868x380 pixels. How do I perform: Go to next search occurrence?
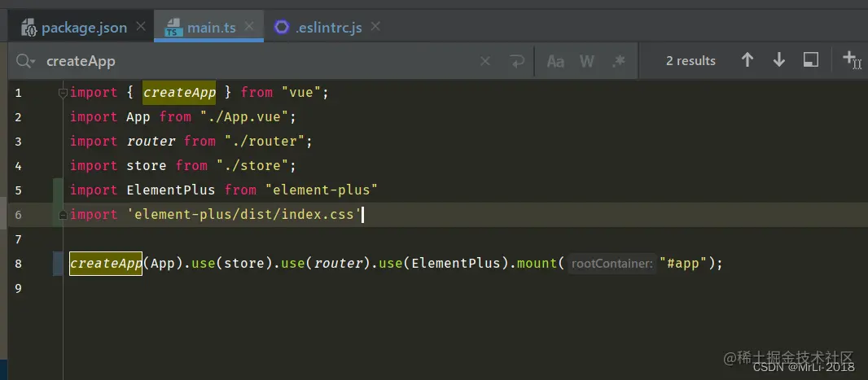(x=779, y=59)
